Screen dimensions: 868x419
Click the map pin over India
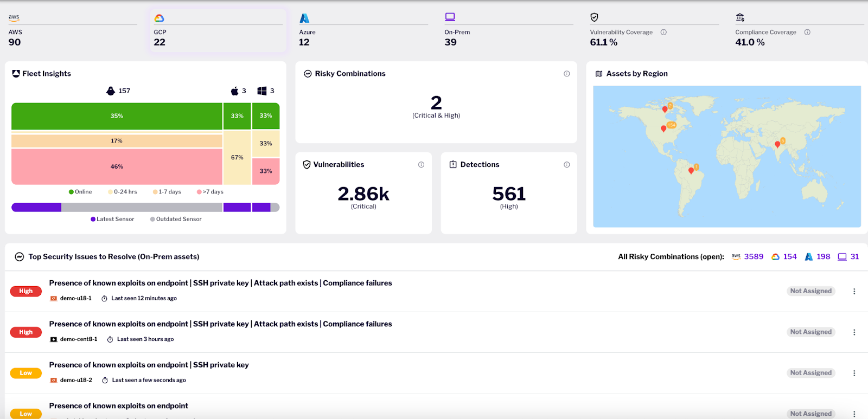(777, 144)
